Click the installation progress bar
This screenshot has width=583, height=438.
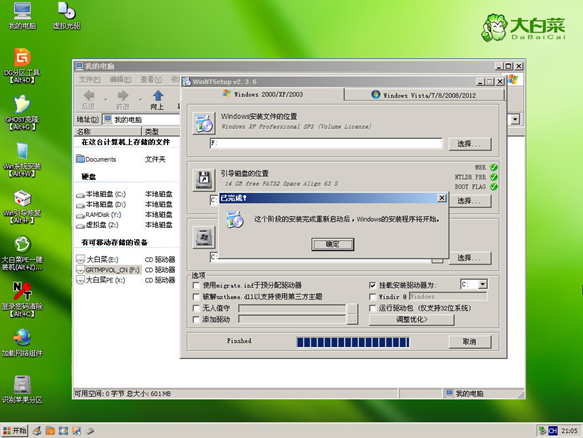coord(353,342)
